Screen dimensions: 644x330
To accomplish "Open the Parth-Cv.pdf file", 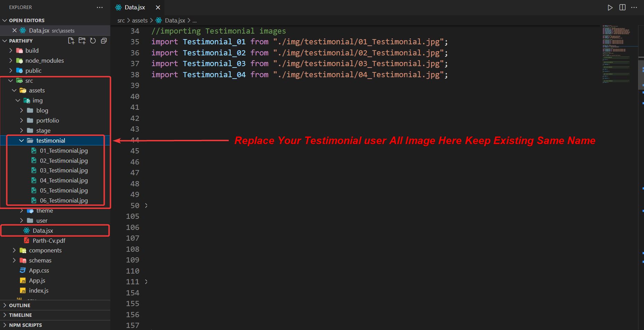I will point(49,241).
